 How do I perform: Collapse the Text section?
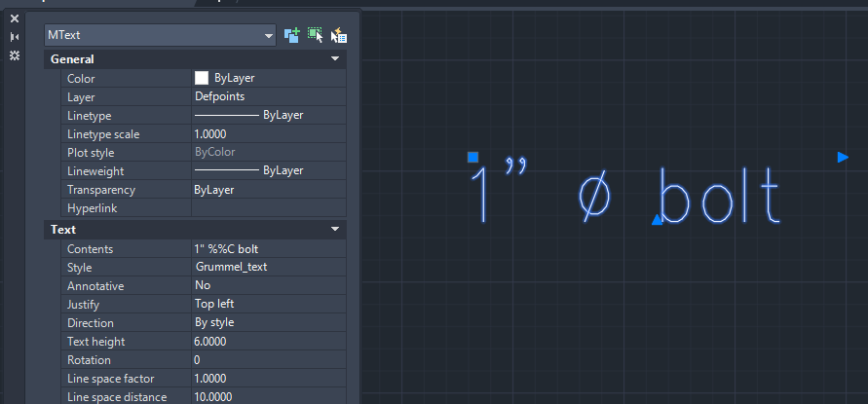point(334,229)
